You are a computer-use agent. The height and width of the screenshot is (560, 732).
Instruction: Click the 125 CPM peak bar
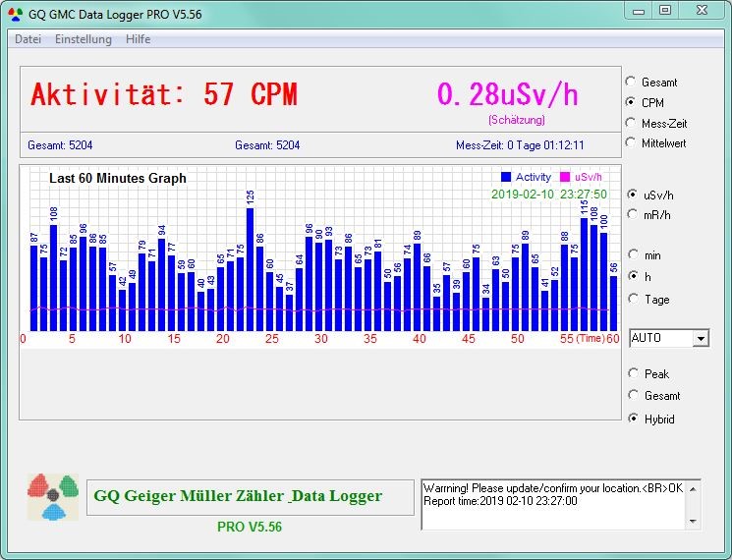[251, 270]
